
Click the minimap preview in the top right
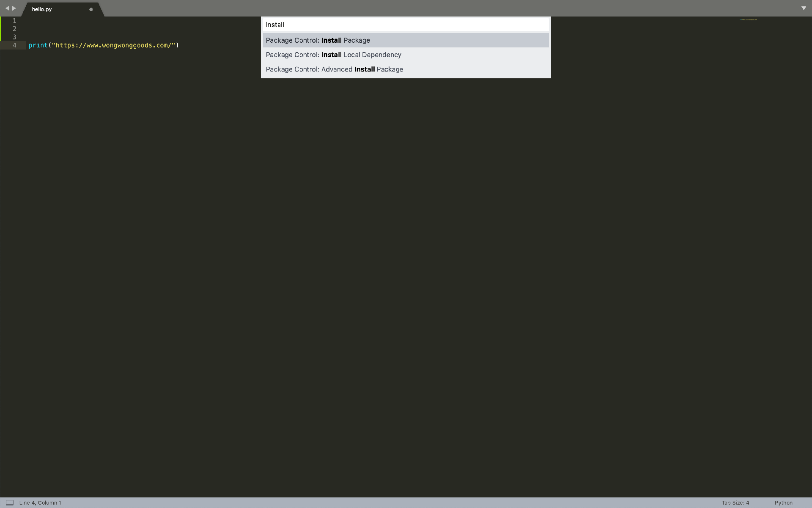[748, 19]
